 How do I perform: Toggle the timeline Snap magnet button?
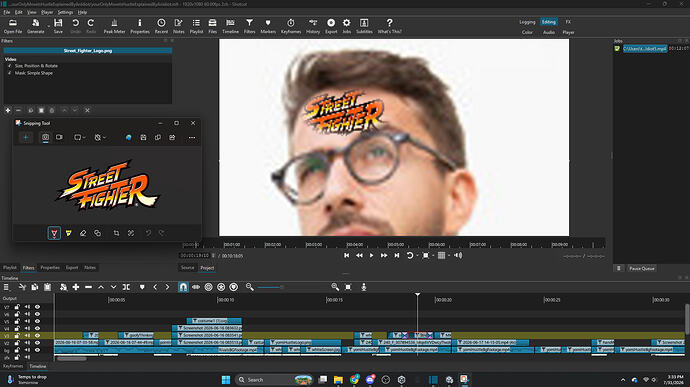coord(183,287)
